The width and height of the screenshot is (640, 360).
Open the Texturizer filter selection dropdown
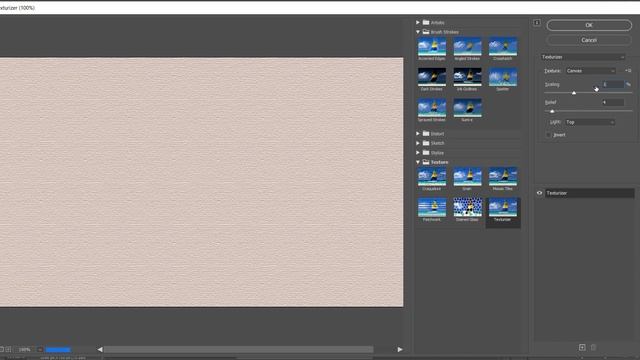point(583,57)
